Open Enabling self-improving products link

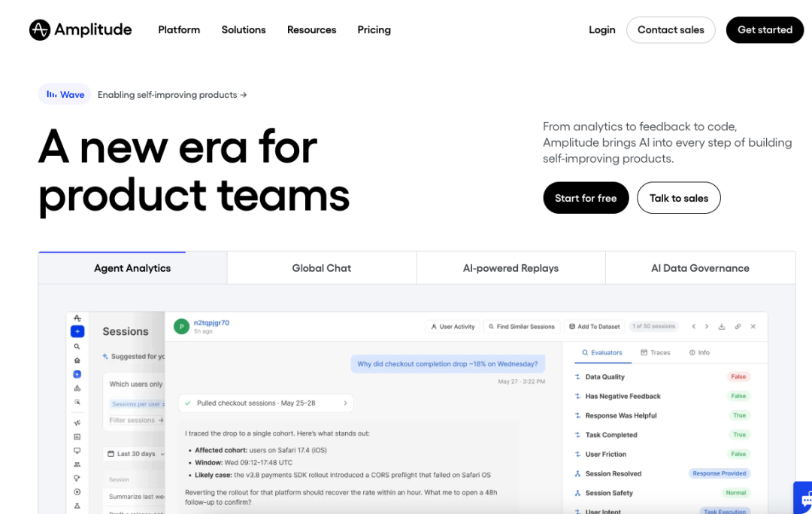172,95
